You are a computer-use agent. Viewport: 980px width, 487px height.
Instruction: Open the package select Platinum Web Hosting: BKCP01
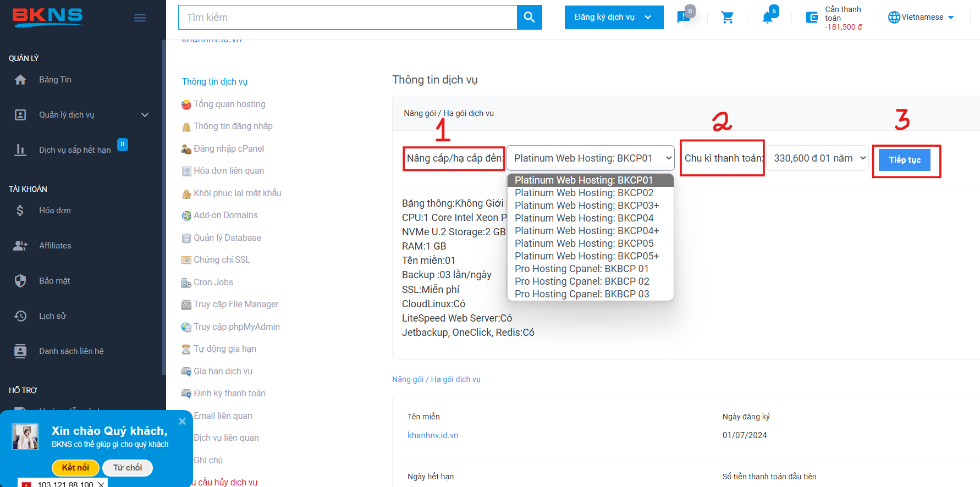pos(590,158)
